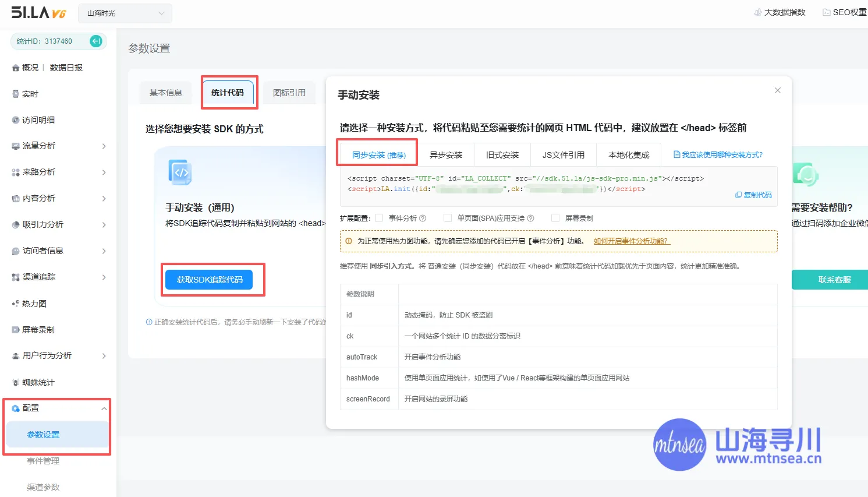Switch to the 统计代码 tab
Screen dimensions: 868x497
(x=228, y=93)
